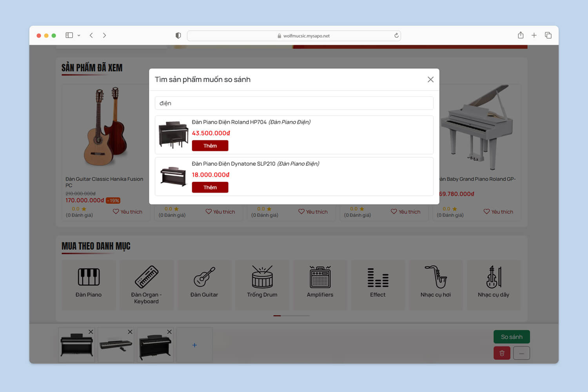The height and width of the screenshot is (392, 588).
Task: Select the 43.500.000₫ price text
Action: pos(211,133)
